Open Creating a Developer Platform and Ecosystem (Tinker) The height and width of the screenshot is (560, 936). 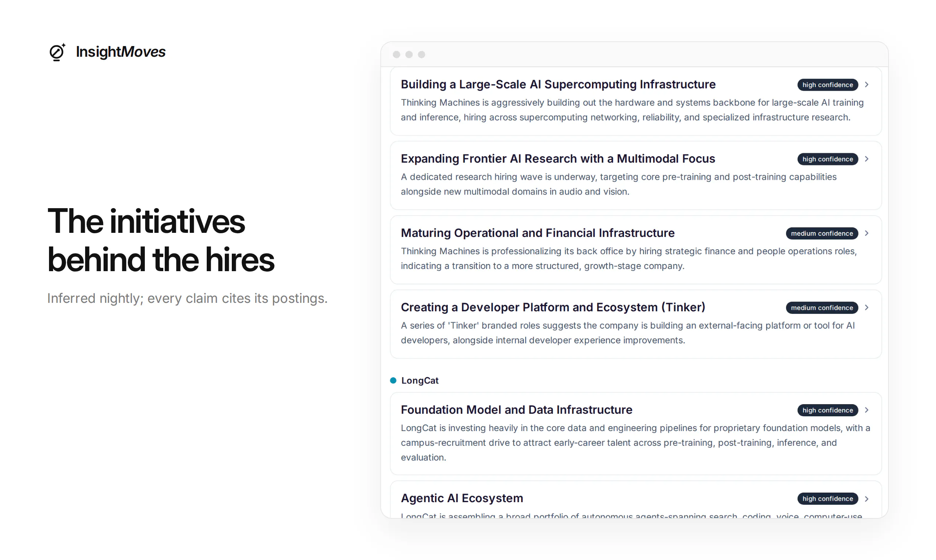(x=553, y=307)
